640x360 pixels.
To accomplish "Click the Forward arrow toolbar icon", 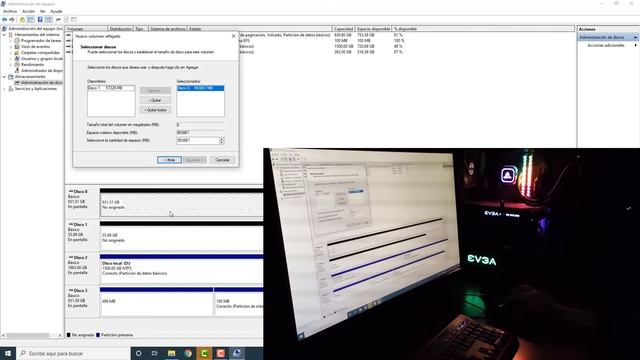I will pos(12,19).
